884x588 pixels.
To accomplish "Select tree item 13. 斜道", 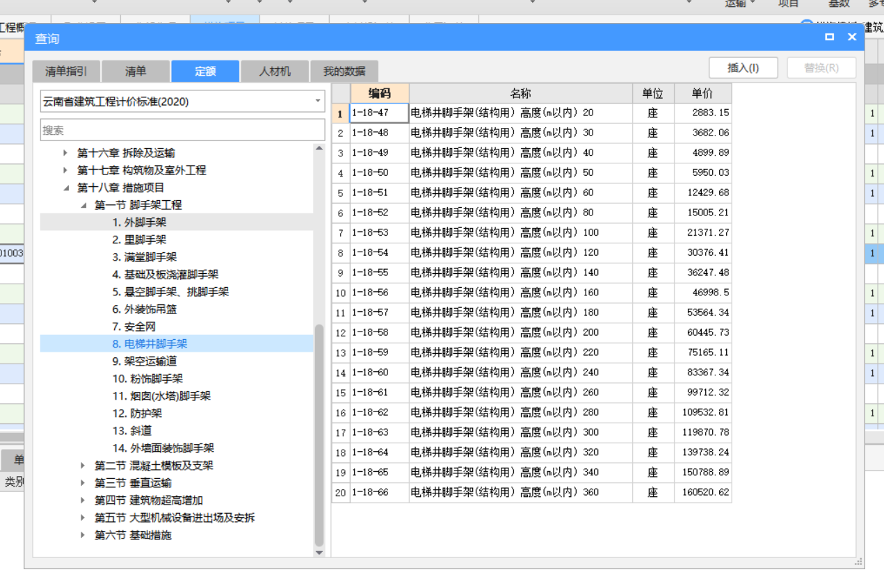I will [132, 431].
